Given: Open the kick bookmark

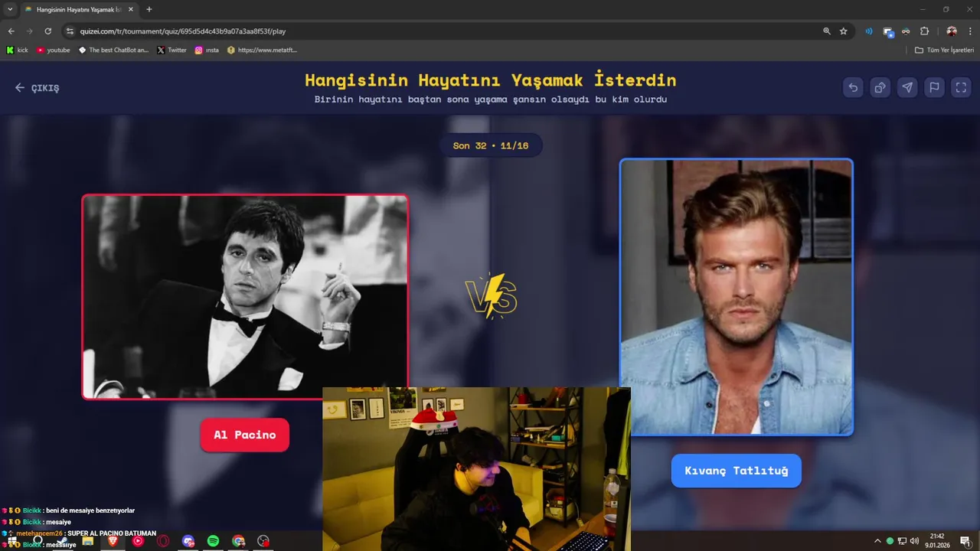Looking at the screenshot, I should tap(17, 50).
